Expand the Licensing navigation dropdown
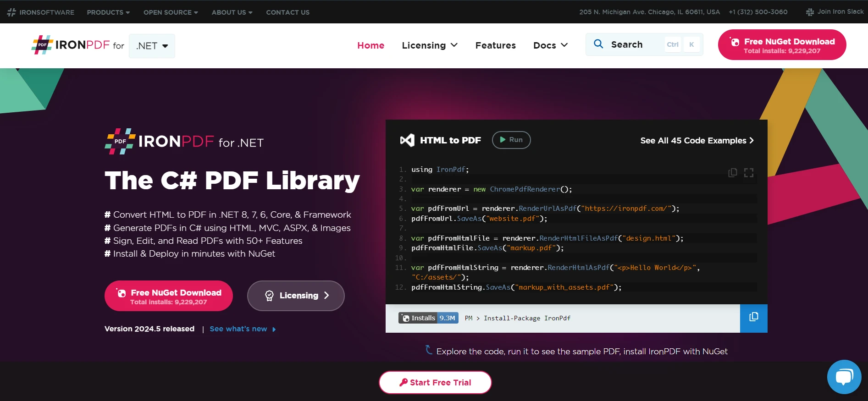Viewport: 868px width, 401px height. (x=430, y=45)
